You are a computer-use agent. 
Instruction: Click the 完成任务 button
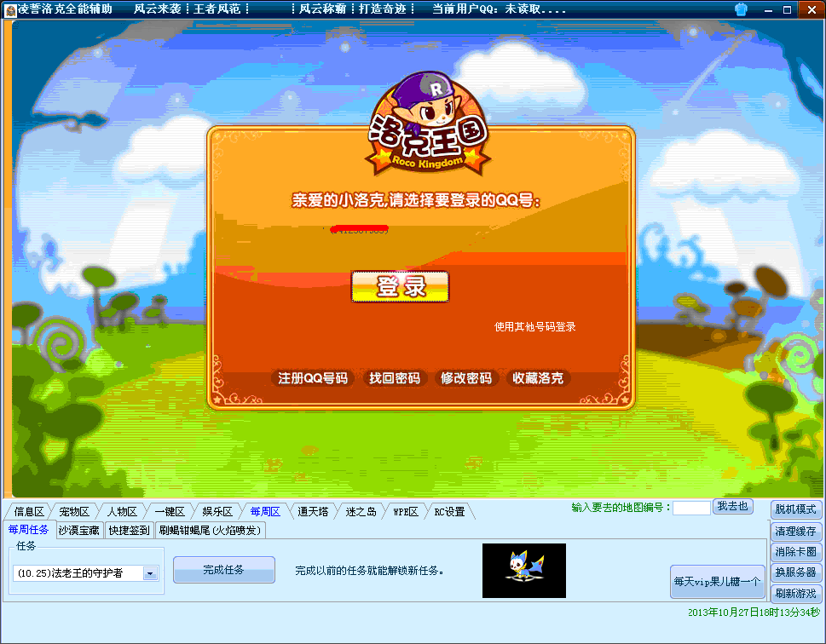click(x=224, y=570)
